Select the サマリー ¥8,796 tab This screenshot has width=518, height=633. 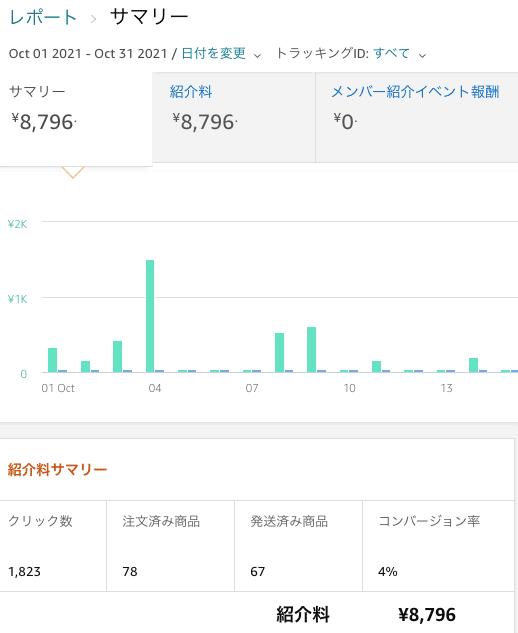[x=76, y=119]
